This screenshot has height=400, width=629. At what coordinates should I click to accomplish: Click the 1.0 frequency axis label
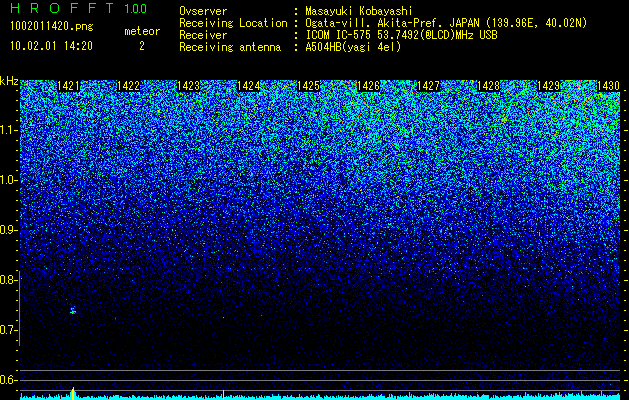point(8,181)
